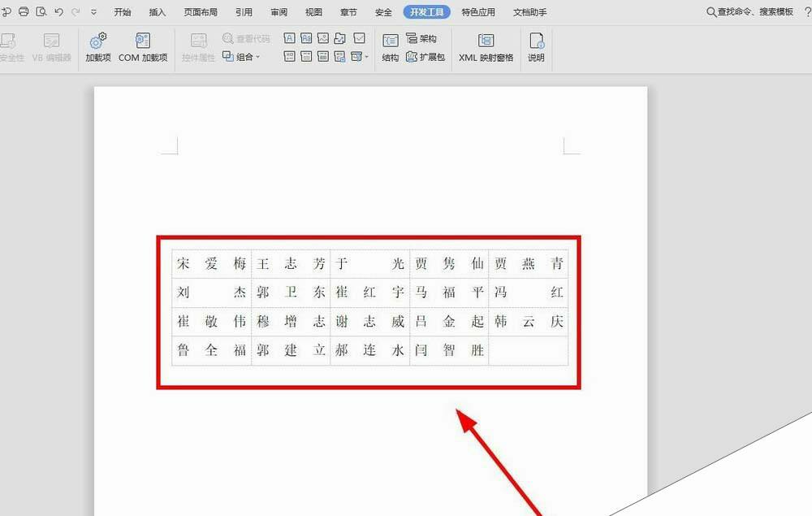This screenshot has height=516, width=812.
Task: Click the print icon in quick access toolbar
Action: tap(24, 11)
